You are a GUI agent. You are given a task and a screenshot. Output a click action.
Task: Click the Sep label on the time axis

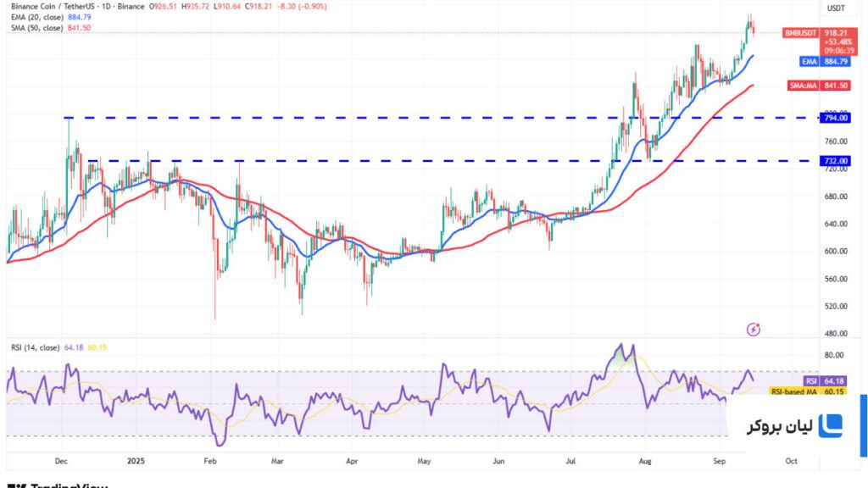(x=719, y=461)
